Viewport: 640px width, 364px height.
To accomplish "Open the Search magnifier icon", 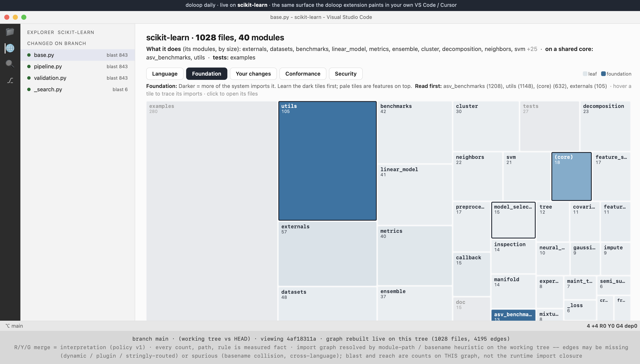I will tap(10, 64).
